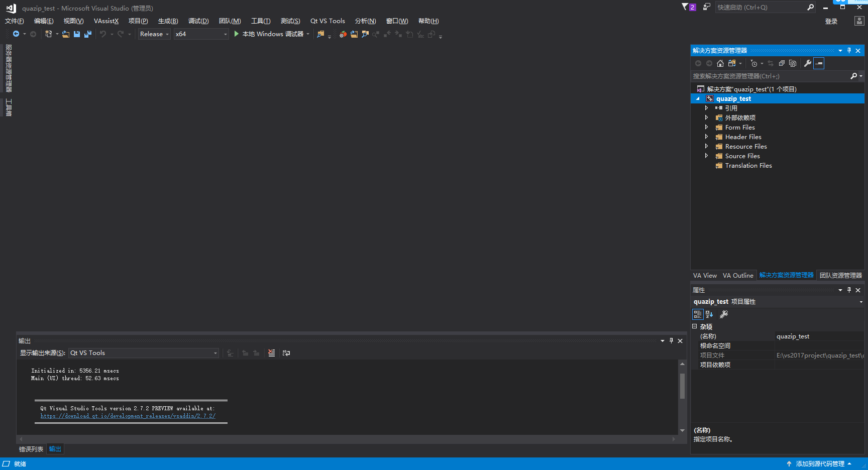Click the Clear All icon in Output panel
Image resolution: width=868 pixels, height=470 pixels.
click(272, 353)
